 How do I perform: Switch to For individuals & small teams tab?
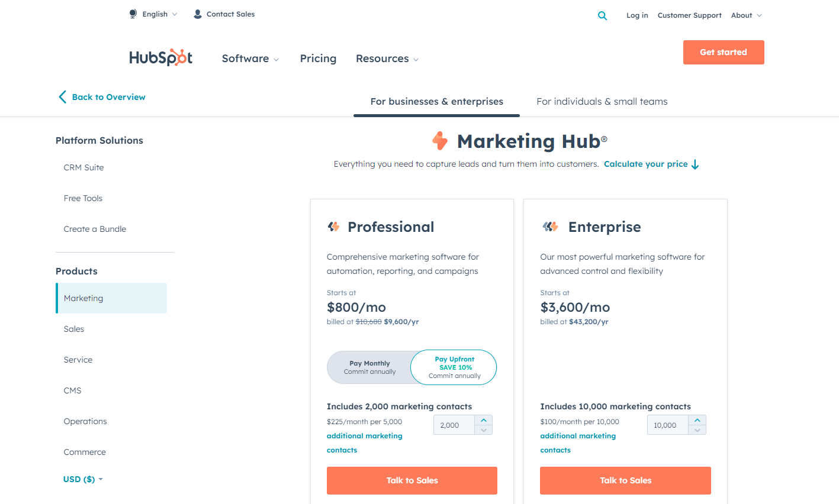(602, 101)
